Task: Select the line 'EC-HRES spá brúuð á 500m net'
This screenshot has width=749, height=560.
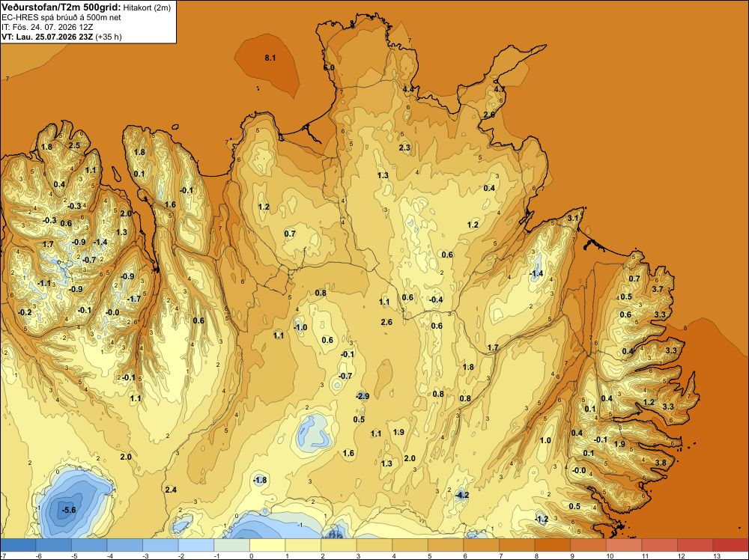Action: click(x=61, y=17)
